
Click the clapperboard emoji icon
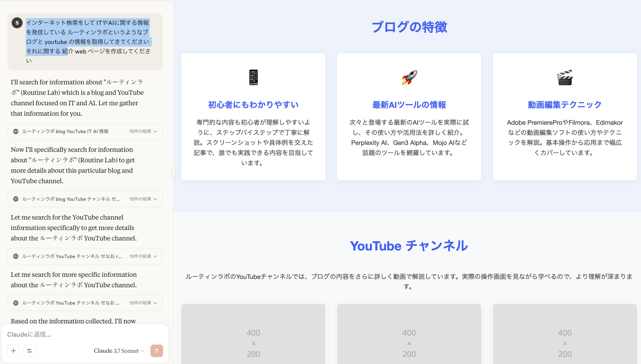565,77
